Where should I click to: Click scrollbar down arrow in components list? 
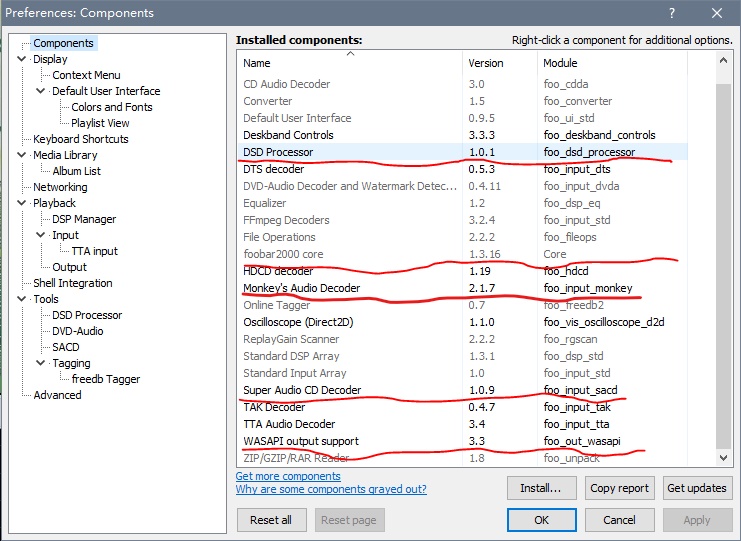coord(724,458)
